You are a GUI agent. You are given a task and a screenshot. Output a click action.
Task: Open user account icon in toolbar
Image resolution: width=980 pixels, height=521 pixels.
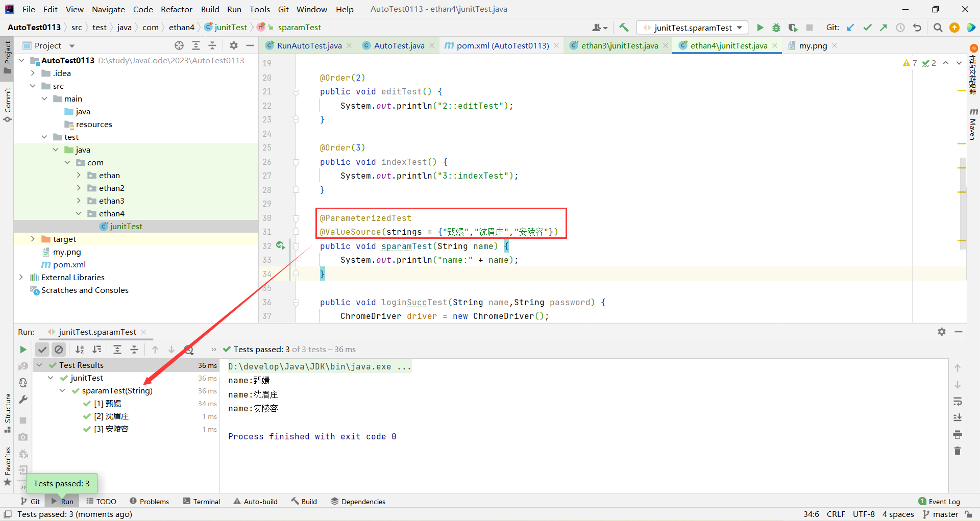coord(600,28)
